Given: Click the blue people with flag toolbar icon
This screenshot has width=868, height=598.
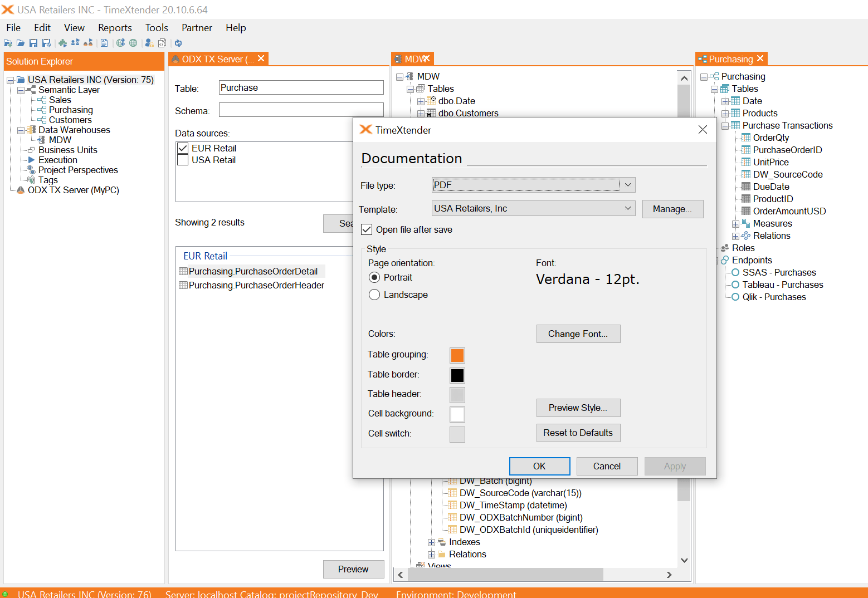Looking at the screenshot, I should [75, 43].
